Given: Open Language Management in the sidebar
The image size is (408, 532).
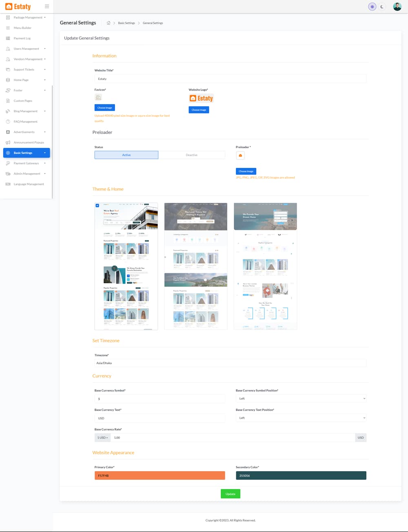Looking at the screenshot, I should coord(29,184).
